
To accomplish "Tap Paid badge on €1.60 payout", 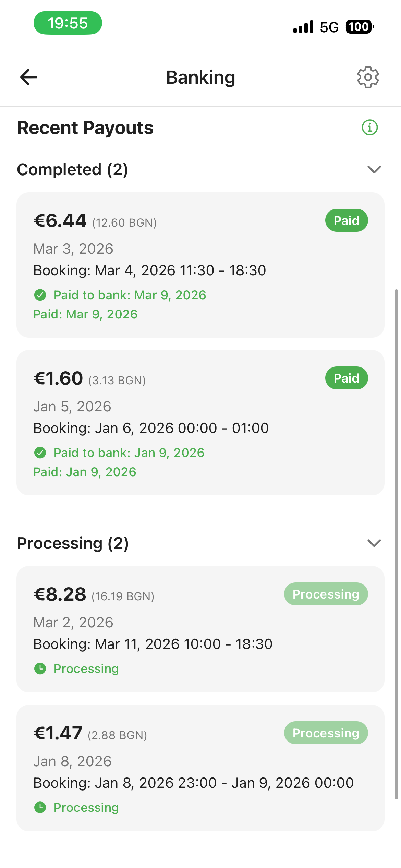I will (346, 378).
